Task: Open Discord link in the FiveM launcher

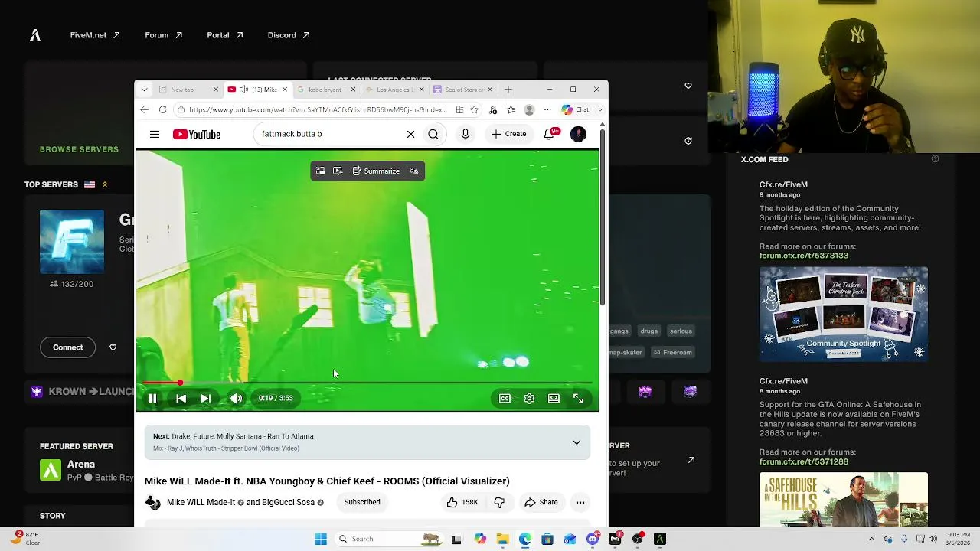Action: pyautogui.click(x=289, y=35)
